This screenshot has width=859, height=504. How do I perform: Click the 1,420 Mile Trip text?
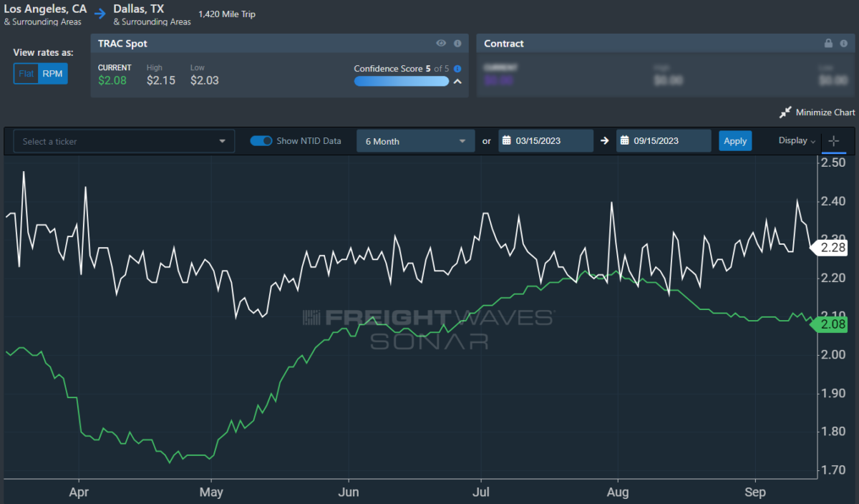coord(227,14)
